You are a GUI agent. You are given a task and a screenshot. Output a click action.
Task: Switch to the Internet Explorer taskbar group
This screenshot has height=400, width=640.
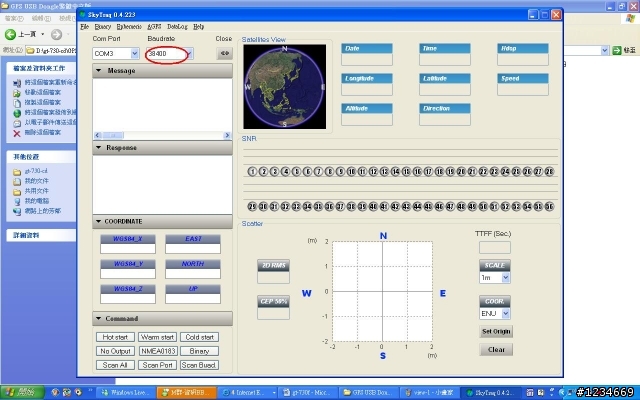(x=249, y=393)
